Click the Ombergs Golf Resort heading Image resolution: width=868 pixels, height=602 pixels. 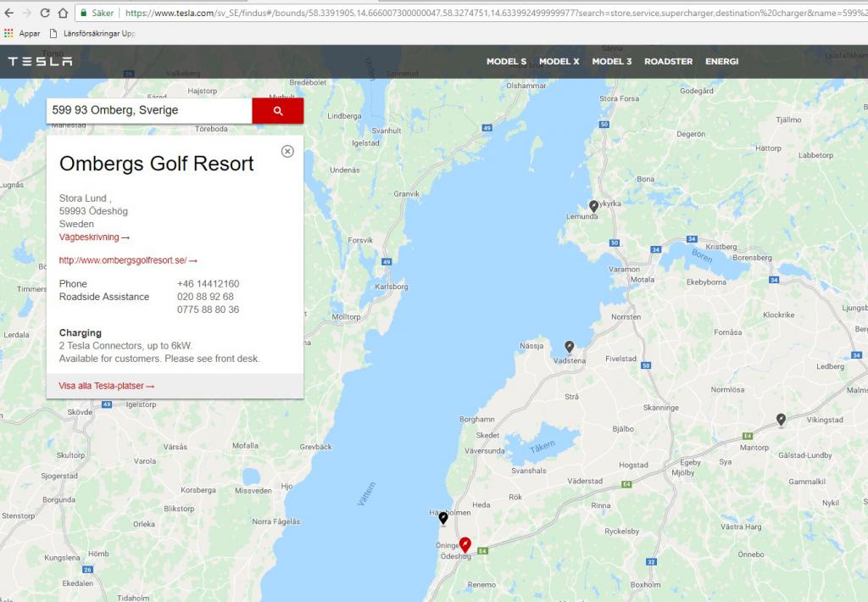(157, 164)
